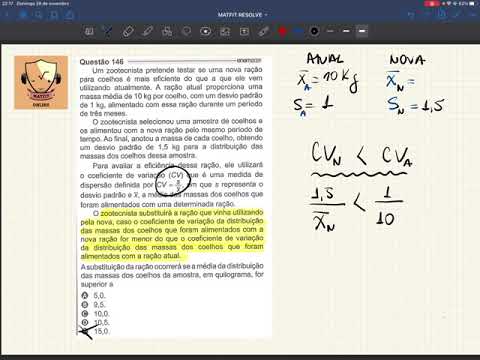Click the MATFIT shield logo image
Image resolution: width=480 pixels, height=360 pixels.
pos(41,83)
